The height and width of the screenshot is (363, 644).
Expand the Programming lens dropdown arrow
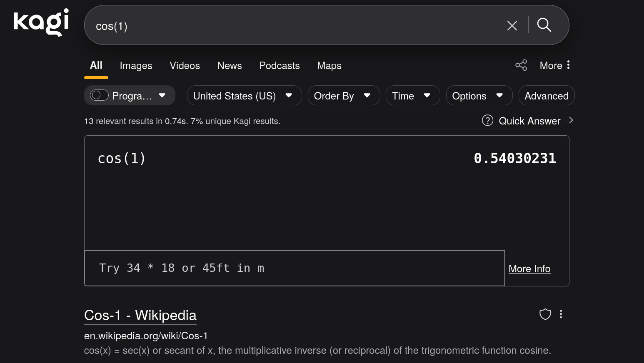(x=162, y=95)
